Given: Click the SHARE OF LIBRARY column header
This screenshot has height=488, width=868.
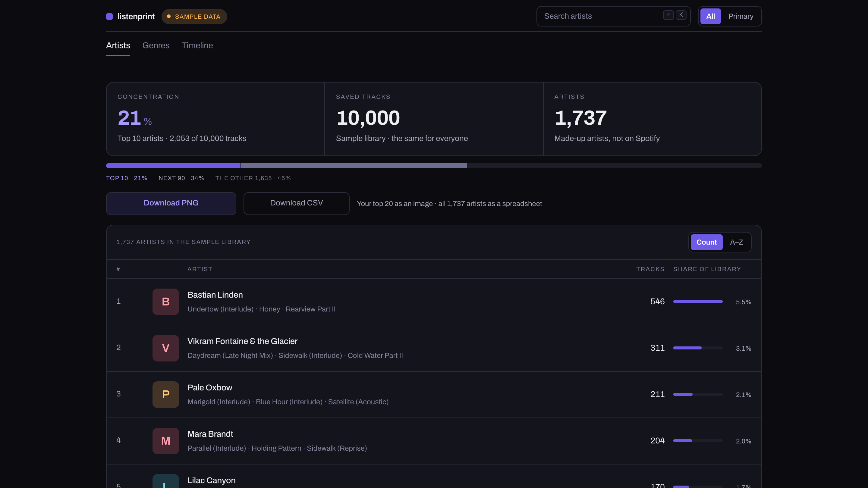Looking at the screenshot, I should 707,269.
